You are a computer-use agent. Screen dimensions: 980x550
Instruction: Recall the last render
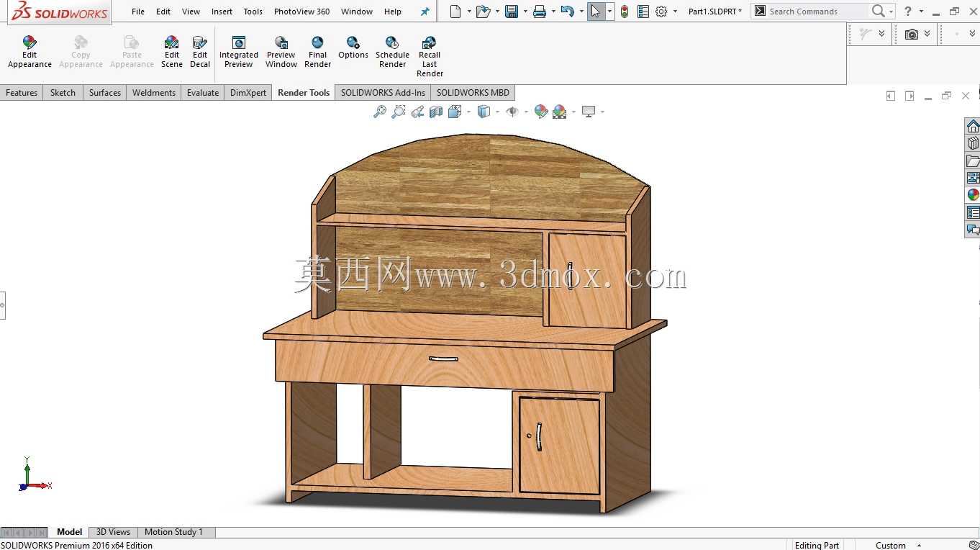pyautogui.click(x=430, y=56)
